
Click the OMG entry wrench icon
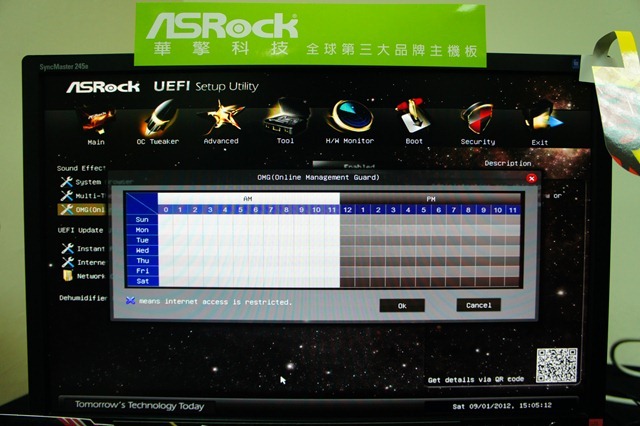click(66, 209)
